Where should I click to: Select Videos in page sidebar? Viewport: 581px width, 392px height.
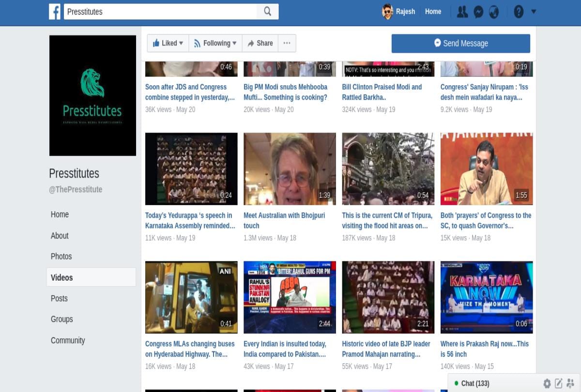point(91,277)
